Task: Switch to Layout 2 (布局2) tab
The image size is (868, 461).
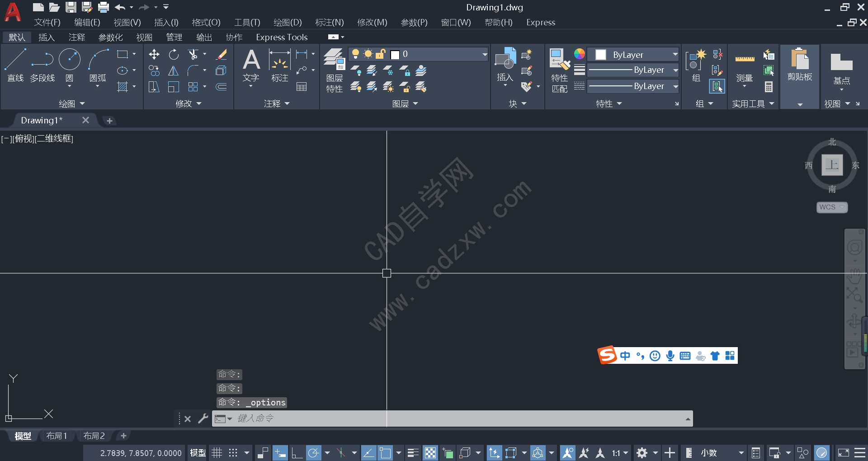Action: tap(94, 436)
